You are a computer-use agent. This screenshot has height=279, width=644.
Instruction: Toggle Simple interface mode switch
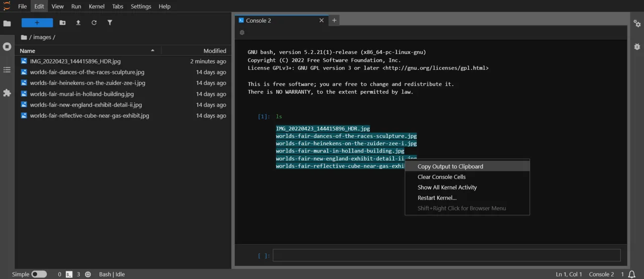tap(39, 274)
